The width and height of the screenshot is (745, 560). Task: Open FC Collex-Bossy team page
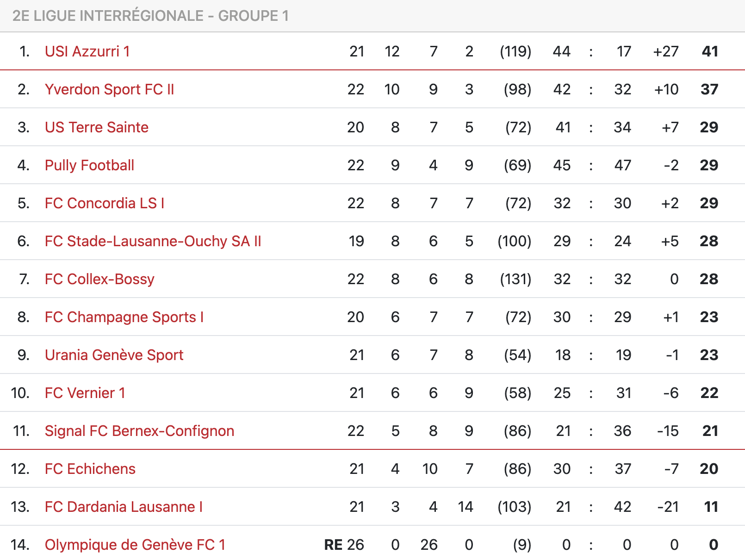pos(99,279)
